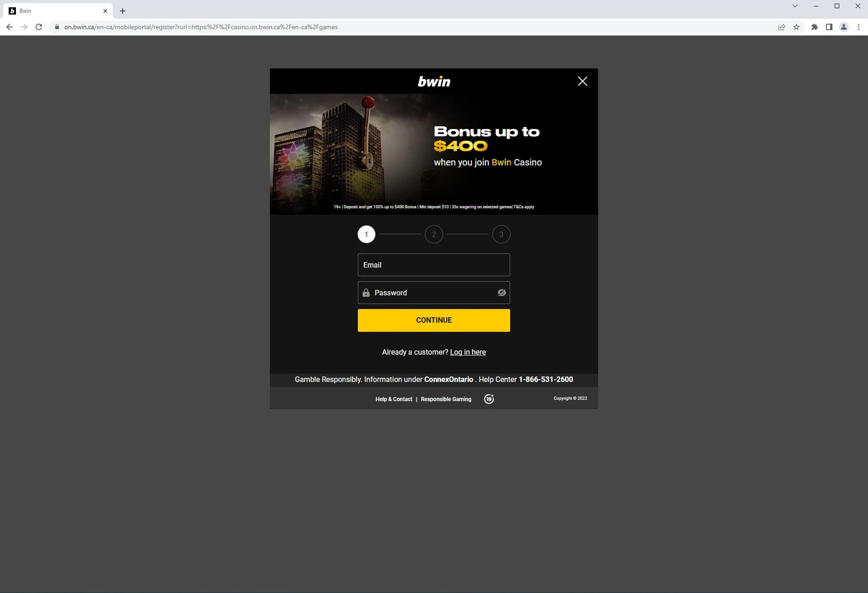Screen dimensions: 868x593
Task: Click the browser back arrow
Action: click(x=10, y=27)
